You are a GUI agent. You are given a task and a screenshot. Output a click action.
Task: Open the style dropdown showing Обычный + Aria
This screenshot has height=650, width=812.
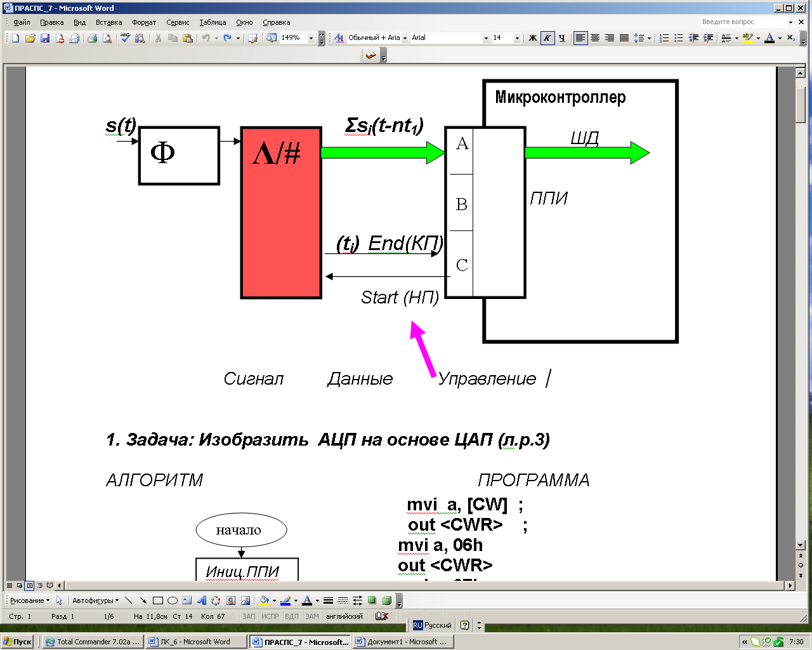[x=405, y=38]
